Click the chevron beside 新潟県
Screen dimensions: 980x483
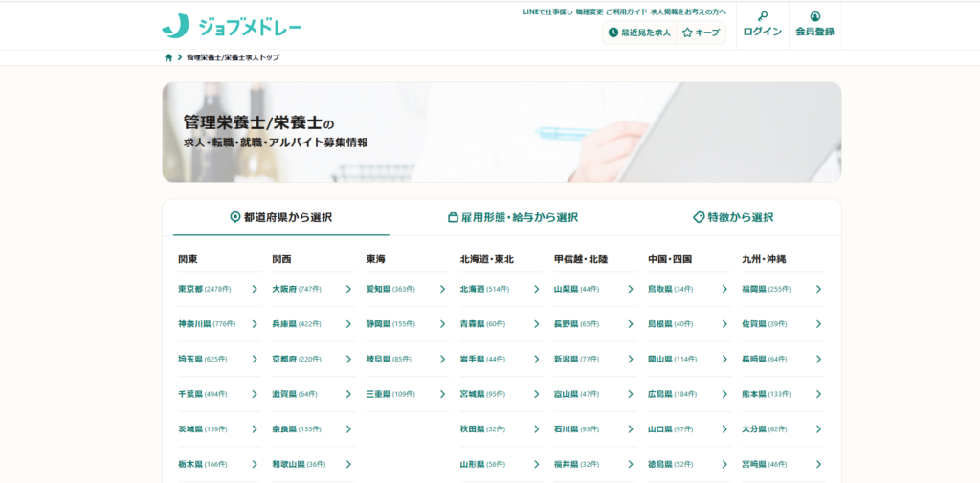click(631, 359)
